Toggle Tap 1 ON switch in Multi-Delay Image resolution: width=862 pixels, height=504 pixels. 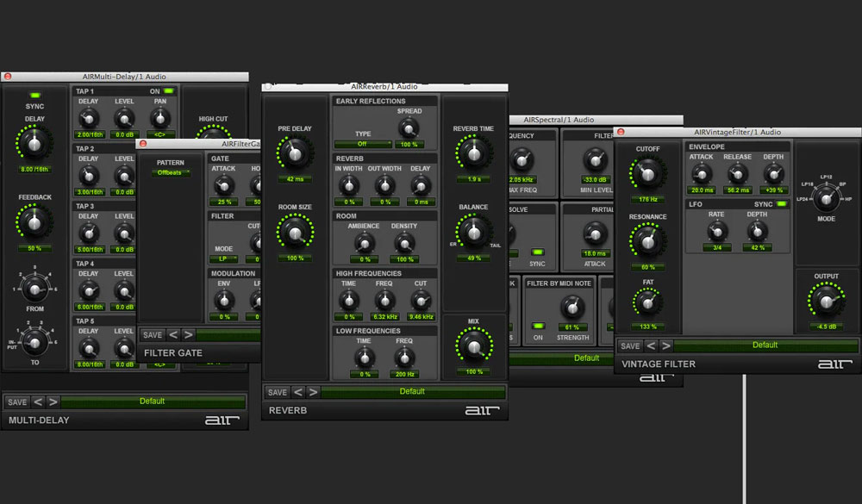click(168, 91)
